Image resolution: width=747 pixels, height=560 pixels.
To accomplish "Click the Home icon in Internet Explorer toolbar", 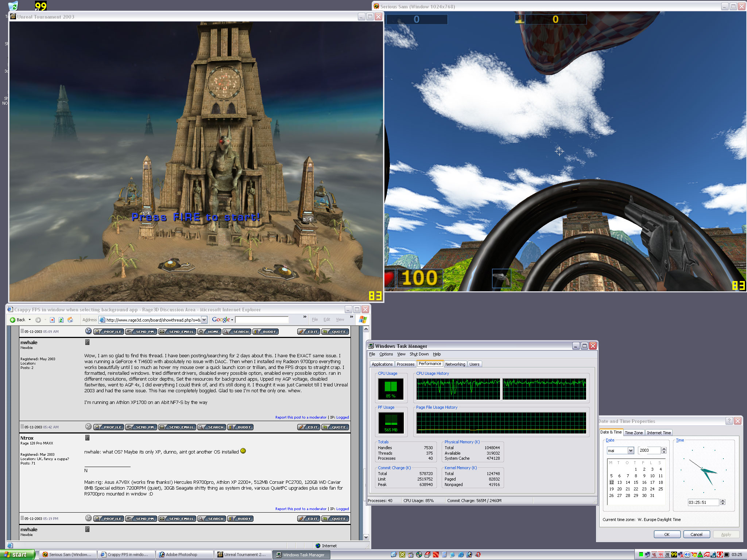I will tap(70, 320).
